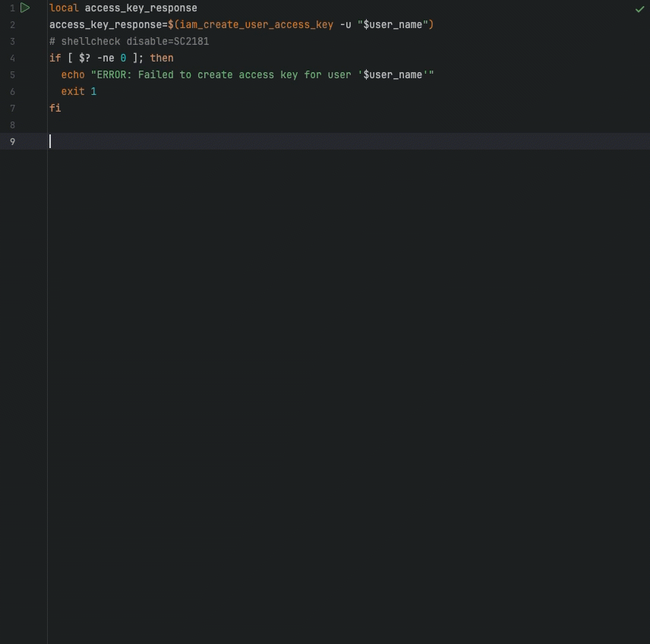Image resolution: width=650 pixels, height=644 pixels.
Task: Click the 'then' keyword on line 4
Action: pyautogui.click(x=162, y=58)
